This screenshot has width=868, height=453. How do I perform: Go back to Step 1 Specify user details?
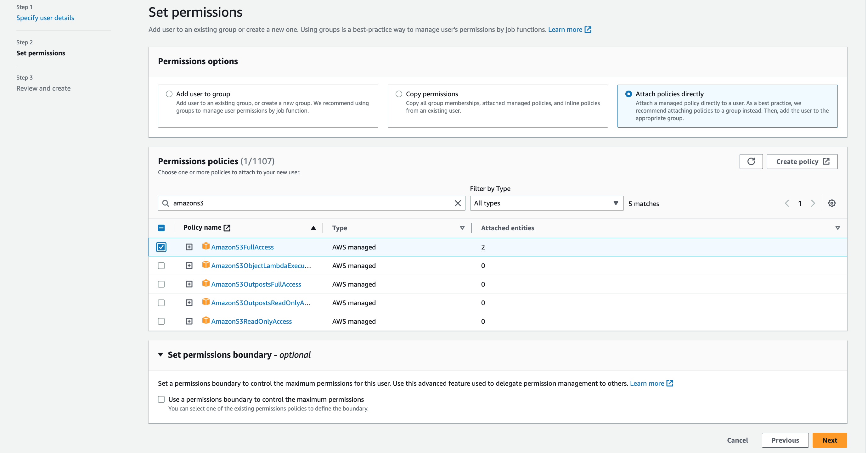pos(45,18)
